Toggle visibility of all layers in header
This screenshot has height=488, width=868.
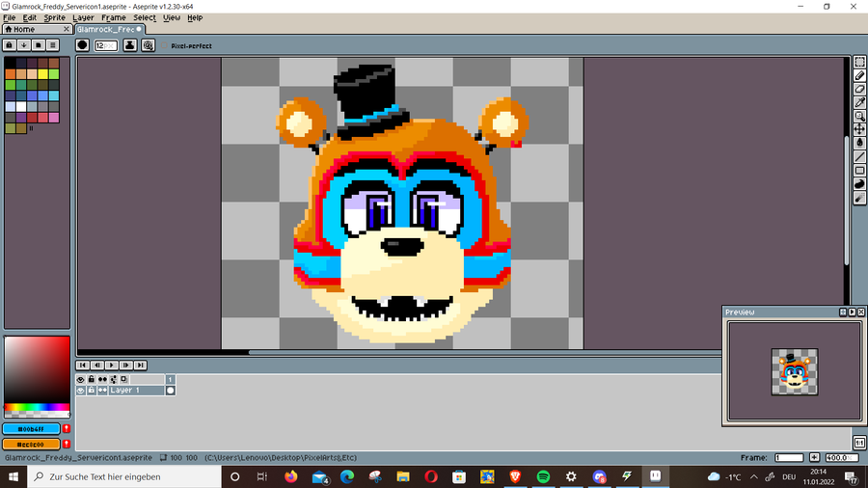pos(81,380)
